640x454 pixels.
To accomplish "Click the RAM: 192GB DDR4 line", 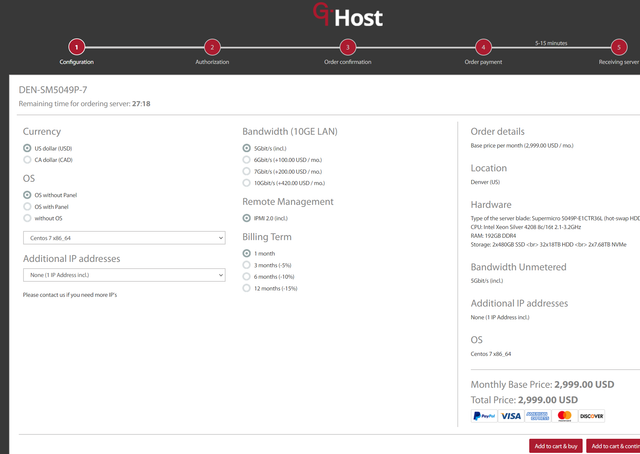I will coord(493,236).
